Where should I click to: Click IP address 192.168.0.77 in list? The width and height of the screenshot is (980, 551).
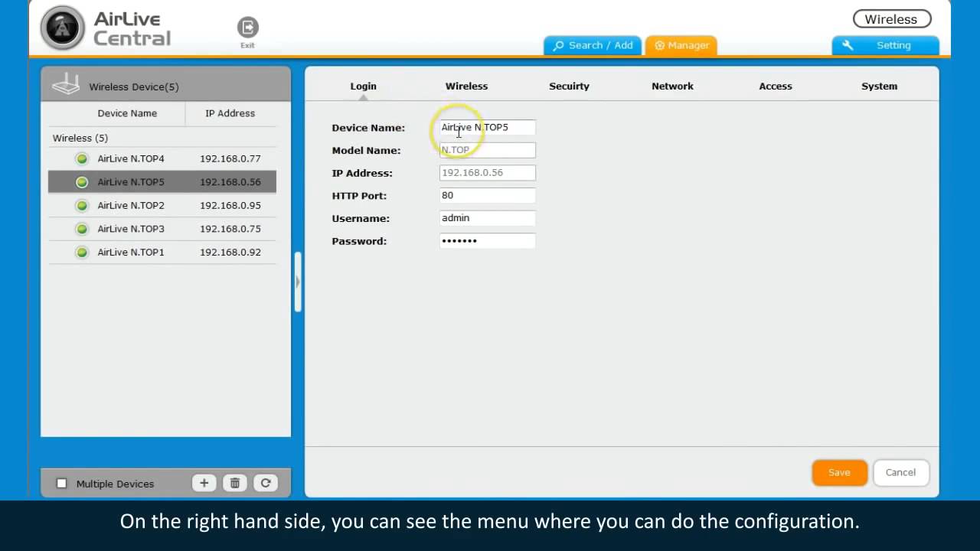click(x=230, y=159)
